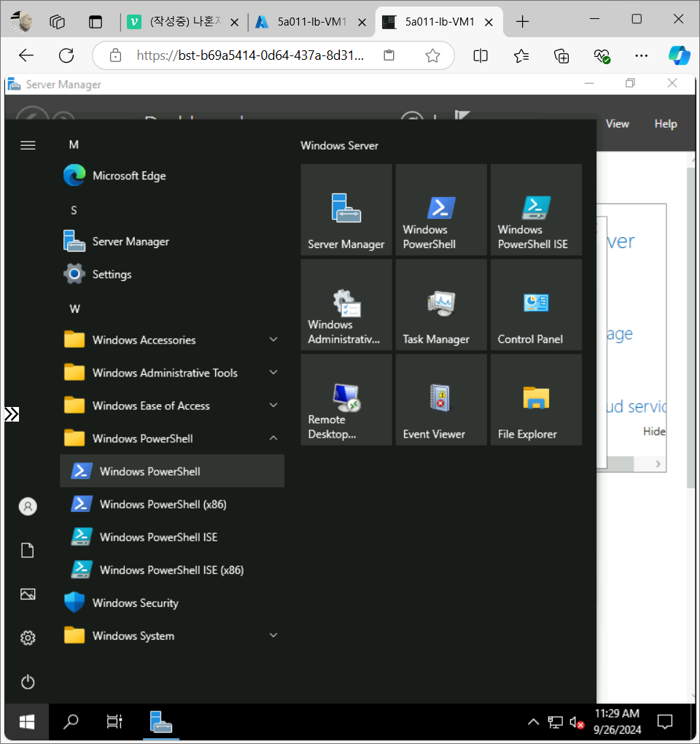The width and height of the screenshot is (700, 744).
Task: Open Settings gear in the Start rail
Action: (28, 638)
